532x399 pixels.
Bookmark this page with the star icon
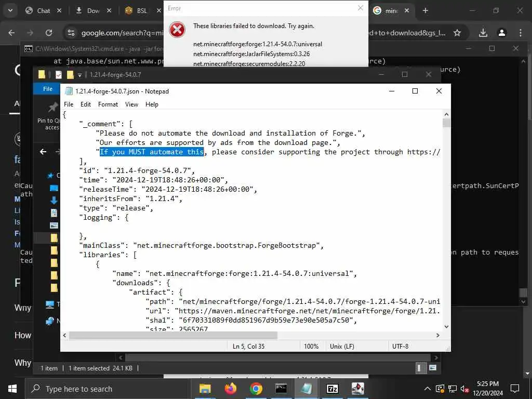click(x=457, y=33)
